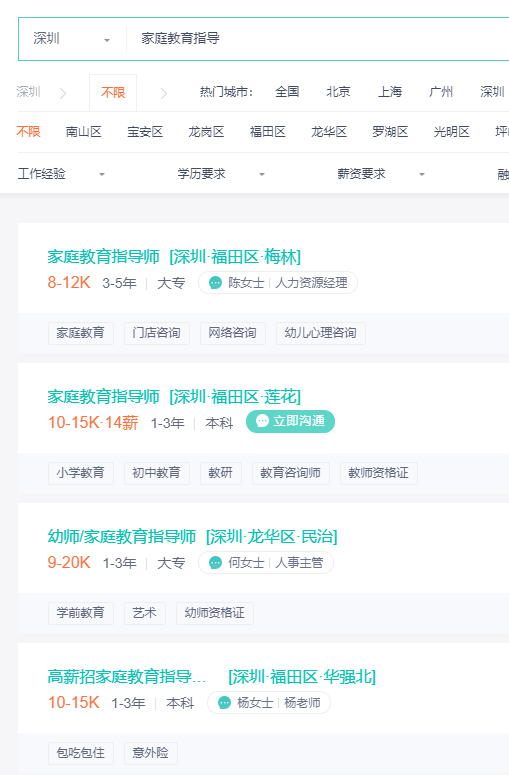Click the right chevron after 不限 tab

point(164,93)
